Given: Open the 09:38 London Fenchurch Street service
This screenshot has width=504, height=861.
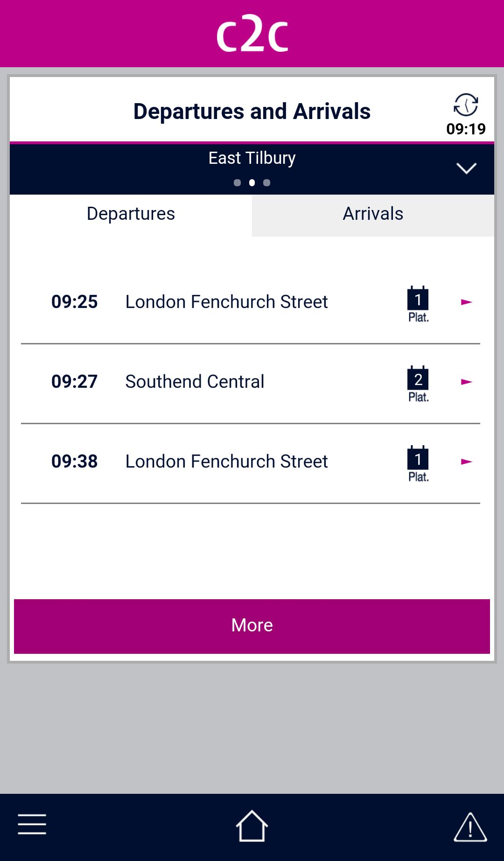Looking at the screenshot, I should pos(226,462).
